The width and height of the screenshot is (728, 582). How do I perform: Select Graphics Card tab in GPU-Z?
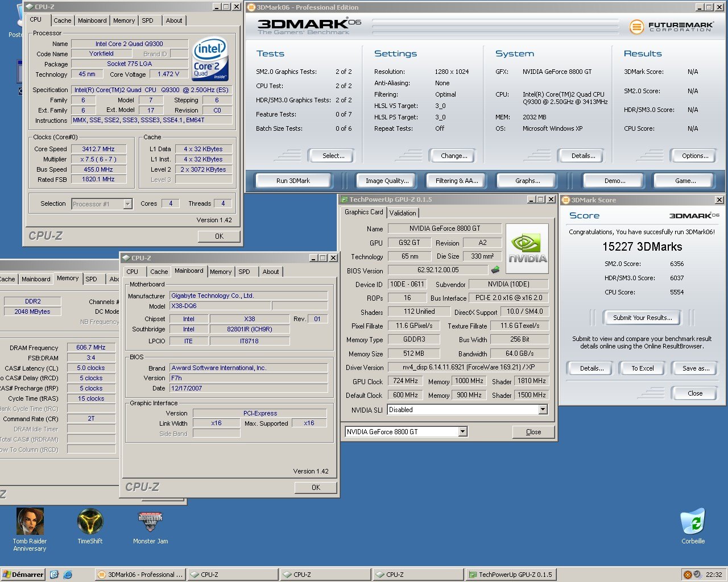point(364,212)
